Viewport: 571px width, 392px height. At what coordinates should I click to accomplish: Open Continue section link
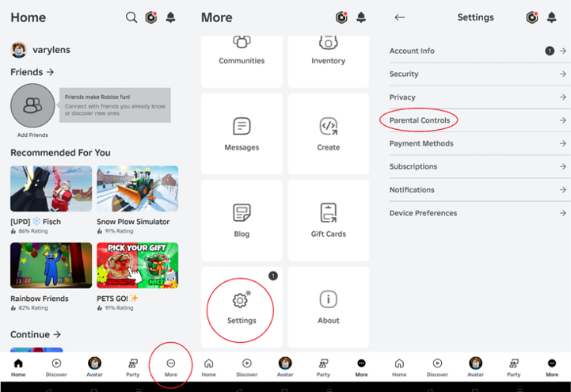(36, 334)
